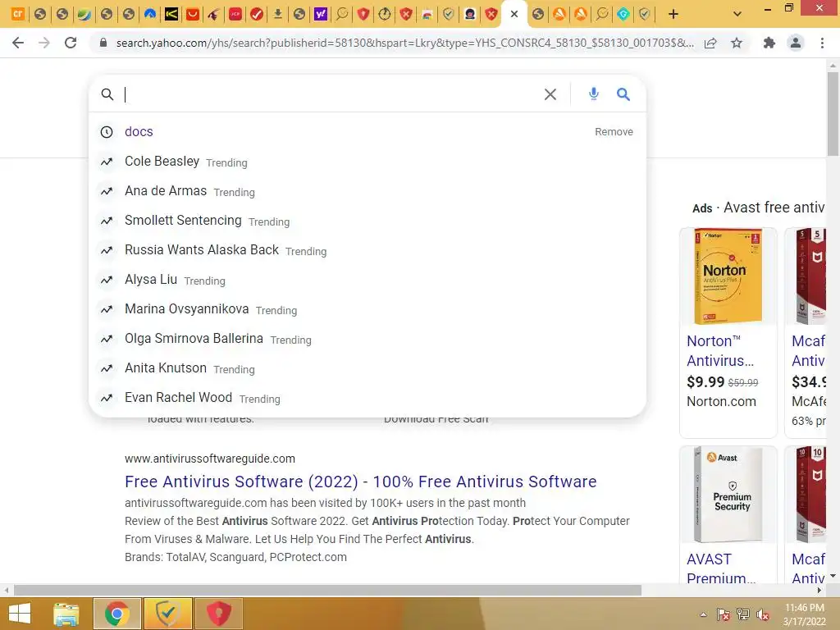Select trending suggestion Cole Beasley
This screenshot has width=840, height=630.
click(x=367, y=162)
